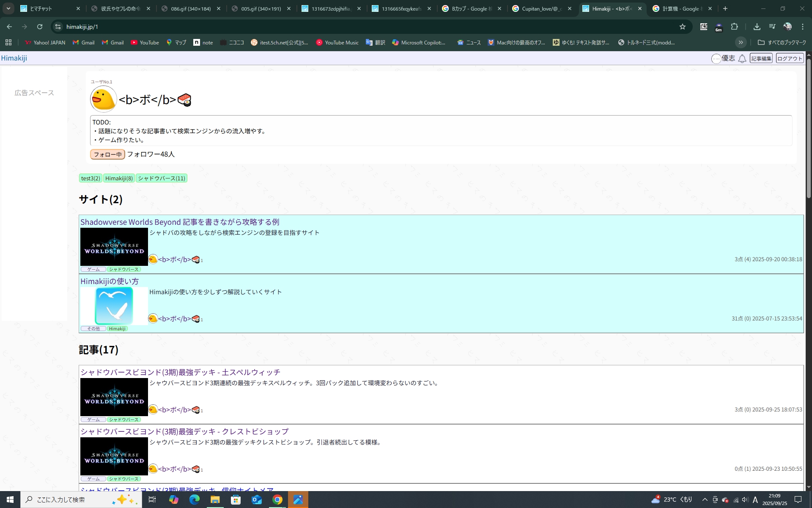812x508 pixels.
Task: Click the site information icon in address bar
Action: click(58, 27)
